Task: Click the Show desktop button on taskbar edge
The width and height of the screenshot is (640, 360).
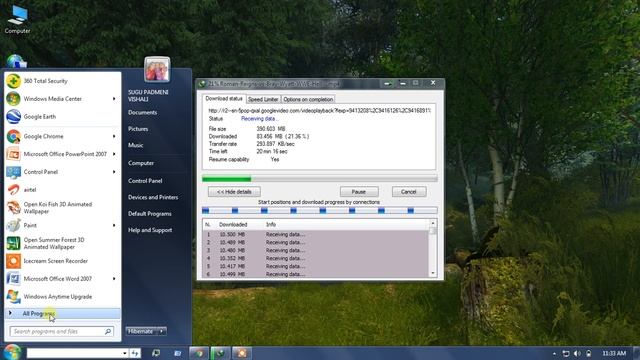Action: pyautogui.click(x=637, y=353)
